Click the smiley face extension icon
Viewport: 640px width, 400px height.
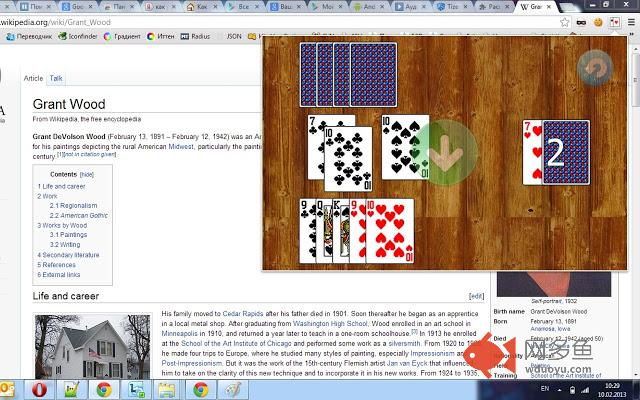point(598,22)
